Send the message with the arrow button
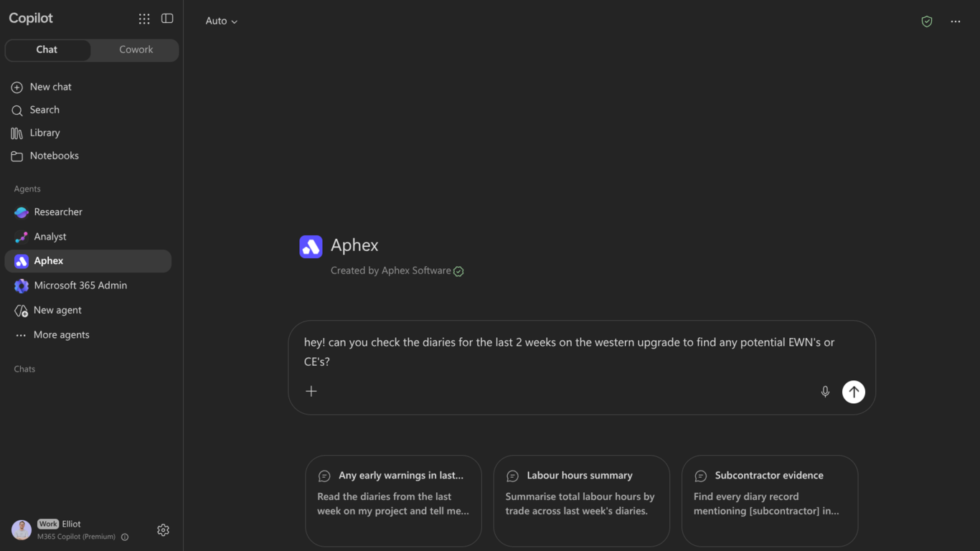 (854, 392)
